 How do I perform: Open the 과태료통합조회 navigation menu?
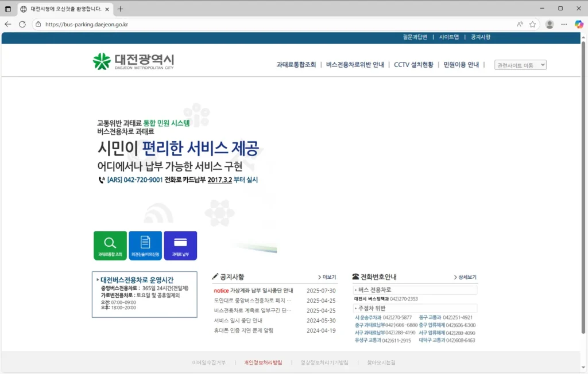click(296, 65)
